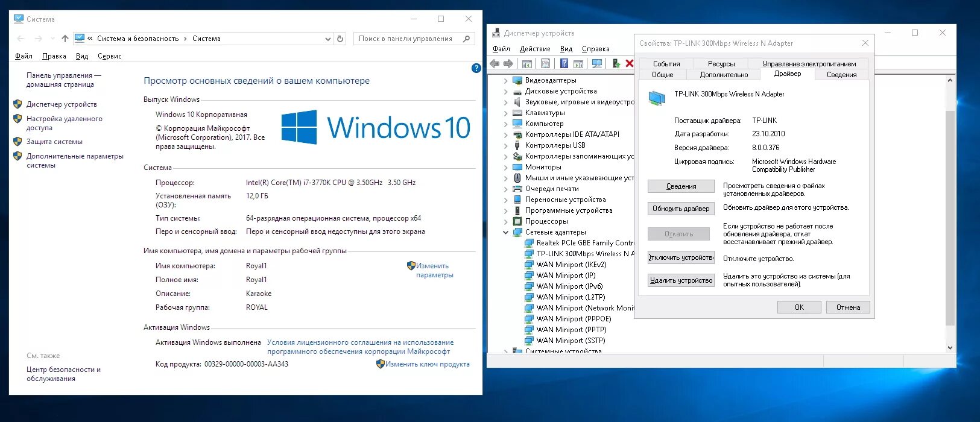Click the Обновить драйвер button
980x422 pixels.
coord(681,209)
